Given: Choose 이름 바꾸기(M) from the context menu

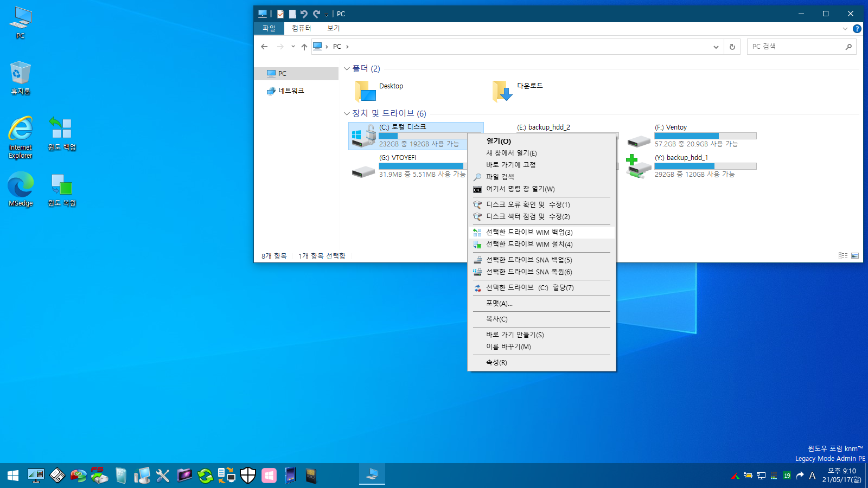Looking at the screenshot, I should tap(541, 347).
